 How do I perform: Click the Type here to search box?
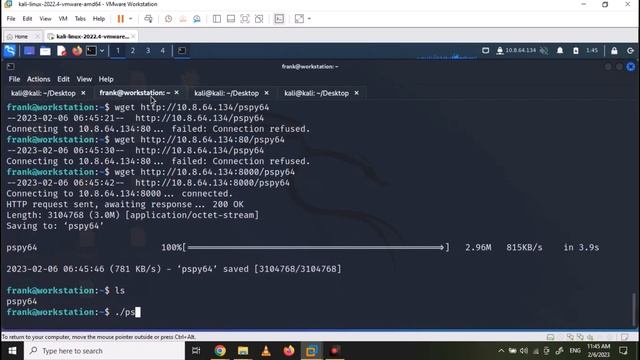tap(104, 351)
